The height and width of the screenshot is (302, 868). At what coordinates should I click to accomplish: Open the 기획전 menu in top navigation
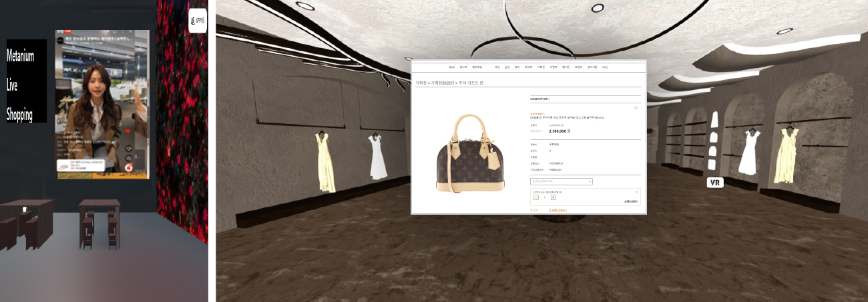[541, 67]
